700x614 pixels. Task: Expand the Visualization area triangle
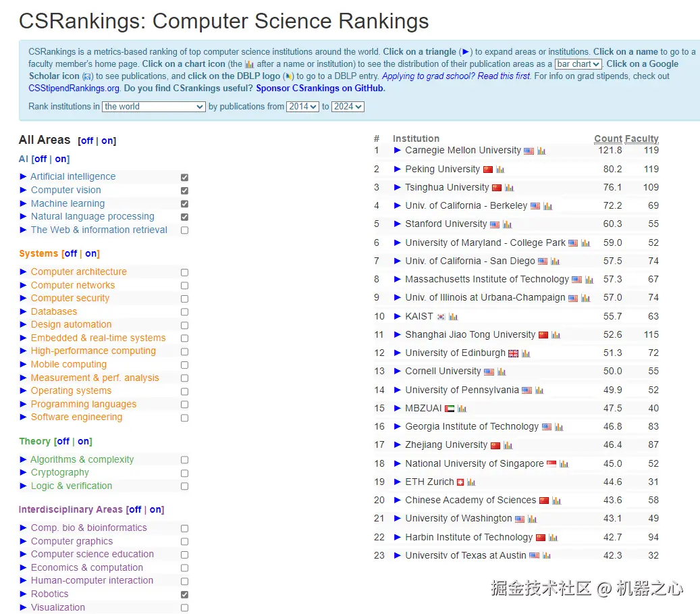coord(23,607)
